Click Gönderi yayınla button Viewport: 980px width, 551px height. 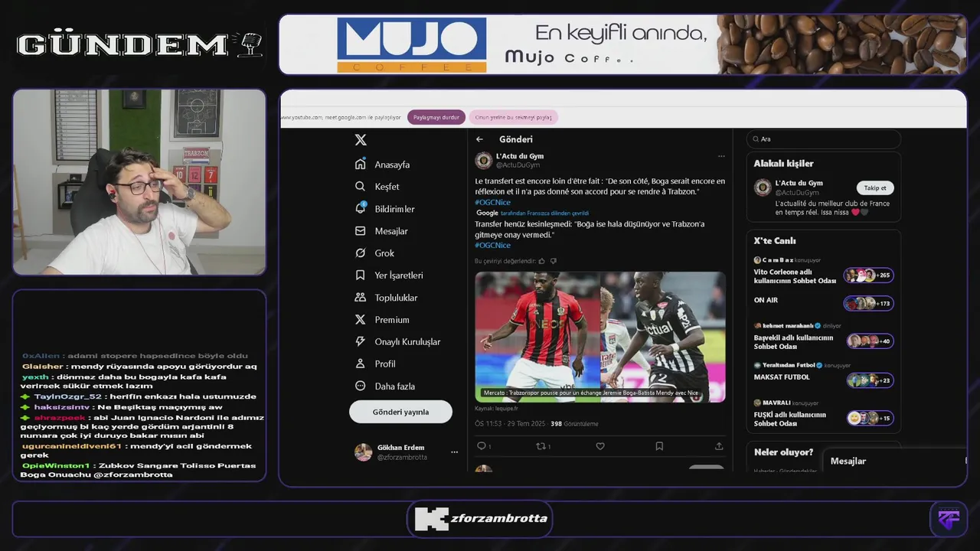pyautogui.click(x=400, y=412)
